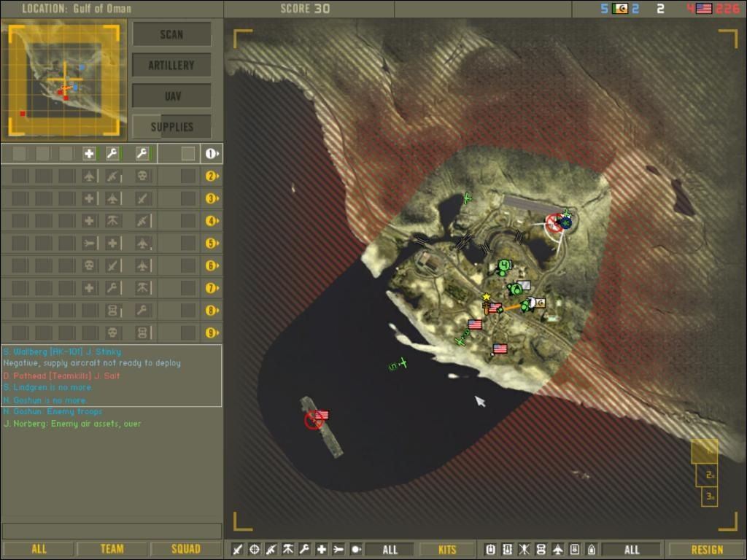This screenshot has height=560, width=747.
Task: Toggle the Medic cross kit filter
Action: tap(322, 550)
